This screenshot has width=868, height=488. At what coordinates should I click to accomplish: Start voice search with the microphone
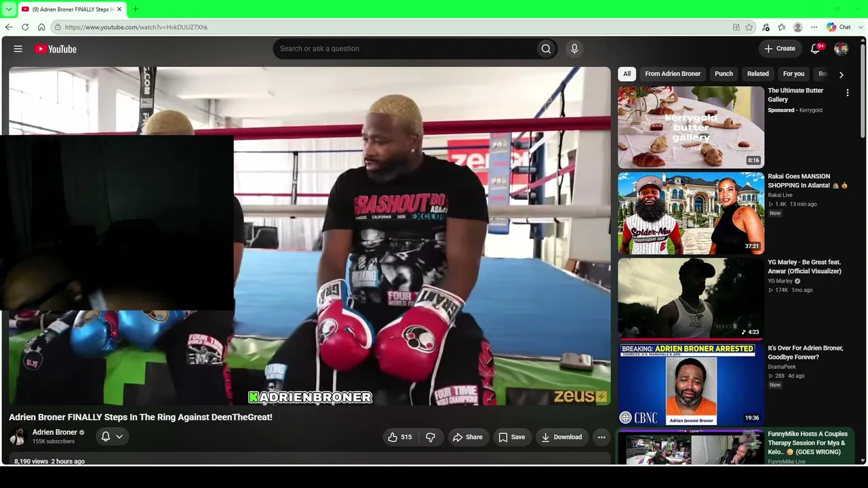point(574,49)
